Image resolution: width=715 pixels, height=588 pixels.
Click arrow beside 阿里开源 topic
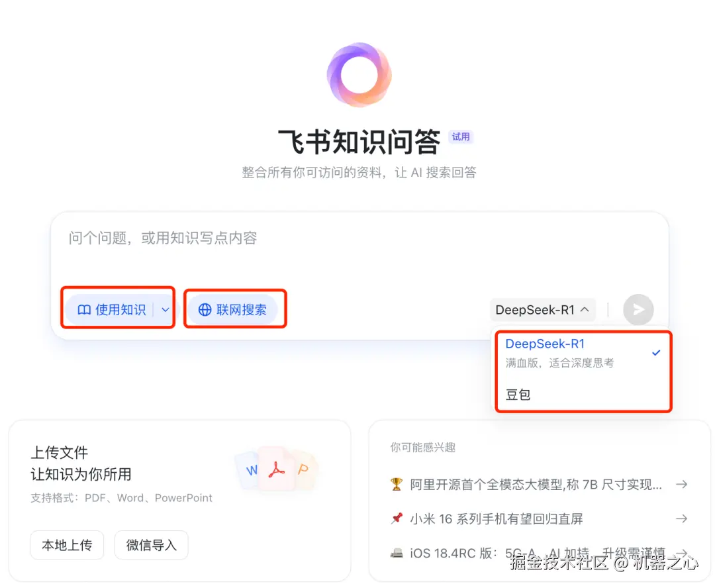682,484
